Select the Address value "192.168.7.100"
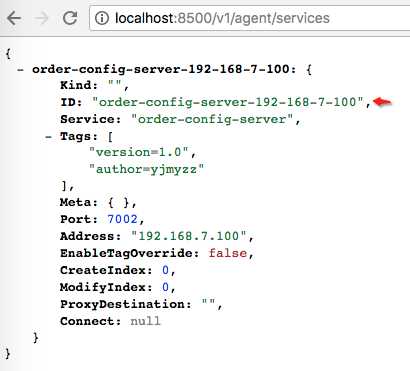This screenshot has width=410, height=371. (x=189, y=236)
